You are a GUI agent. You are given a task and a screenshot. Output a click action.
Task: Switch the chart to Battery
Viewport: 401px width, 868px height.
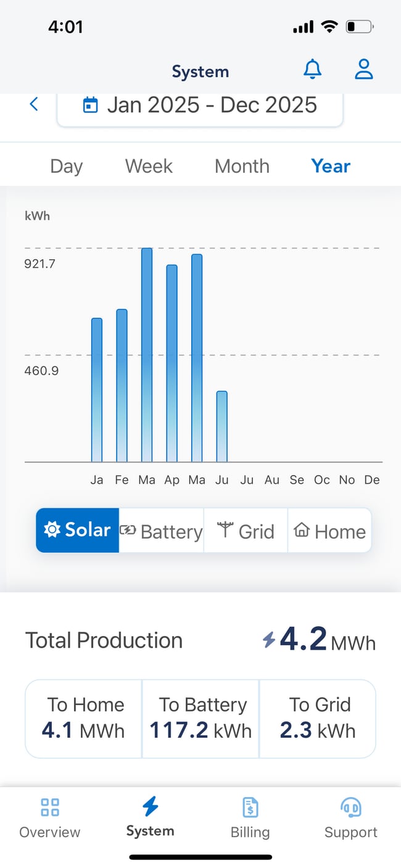[161, 531]
